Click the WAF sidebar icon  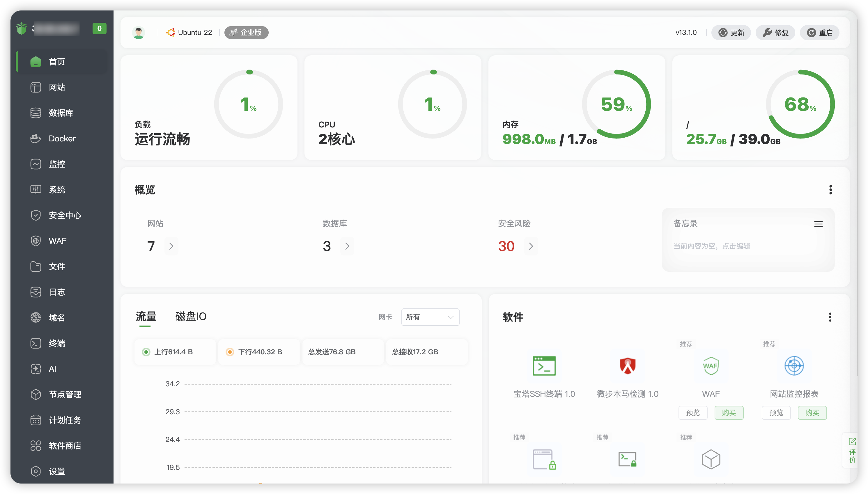pos(36,241)
